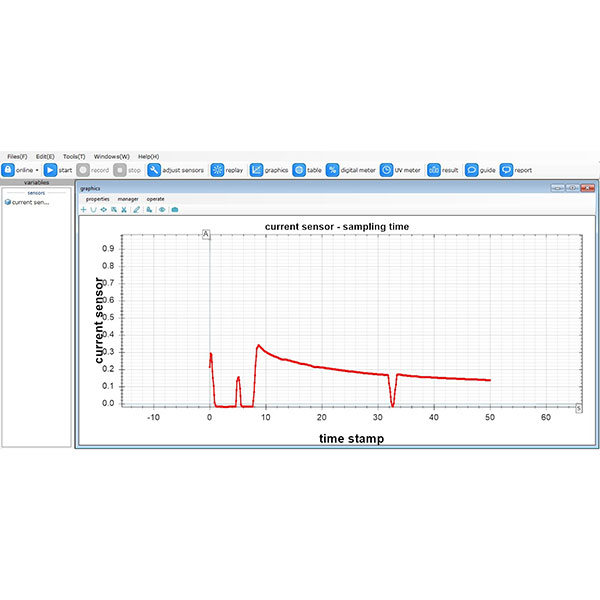Open the Windows(W) menu
Screen dimensions: 600x600
[x=112, y=157]
